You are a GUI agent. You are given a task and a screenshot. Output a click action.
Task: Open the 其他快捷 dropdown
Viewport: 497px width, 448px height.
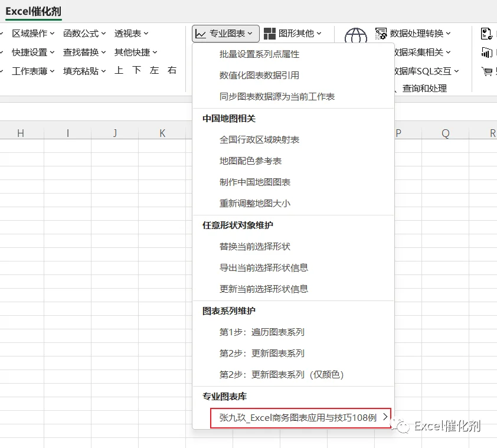(136, 52)
